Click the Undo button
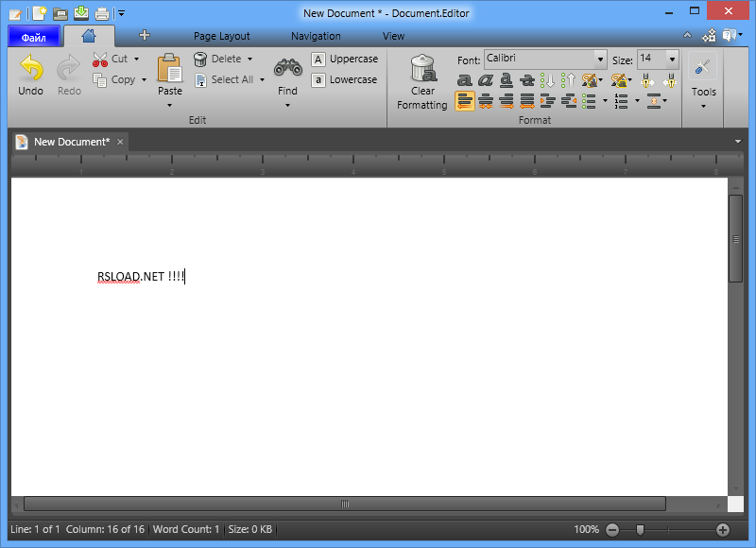This screenshot has width=756, height=548. (31, 75)
